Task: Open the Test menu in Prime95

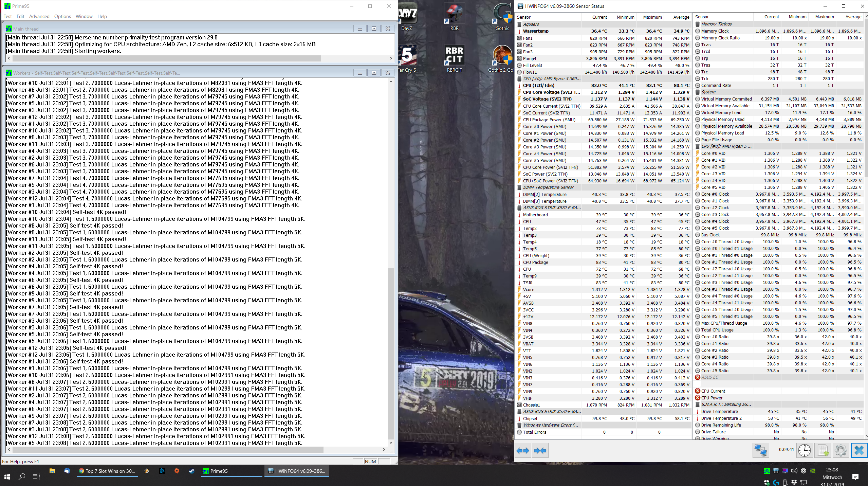Action: (x=7, y=16)
